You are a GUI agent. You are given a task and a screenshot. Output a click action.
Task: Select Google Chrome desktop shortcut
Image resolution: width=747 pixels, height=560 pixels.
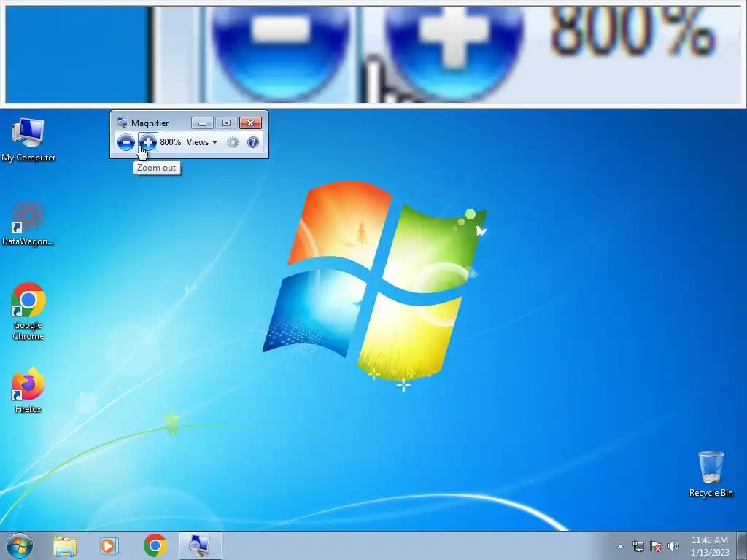pyautogui.click(x=28, y=311)
